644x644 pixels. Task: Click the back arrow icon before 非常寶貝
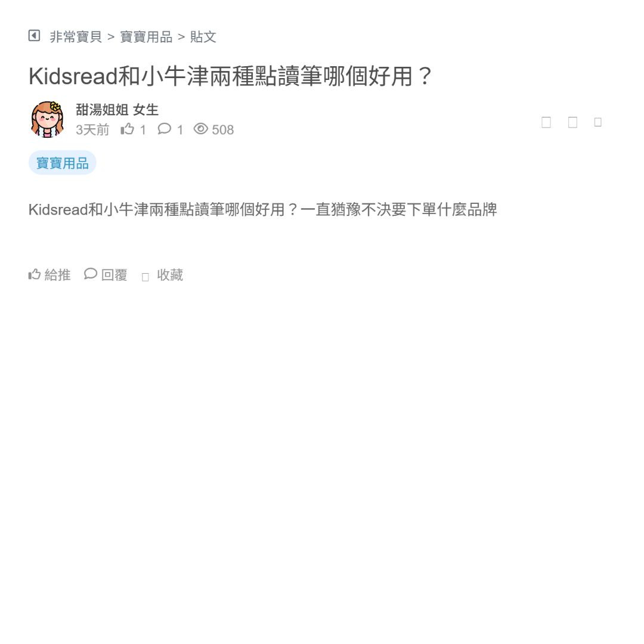(x=34, y=36)
